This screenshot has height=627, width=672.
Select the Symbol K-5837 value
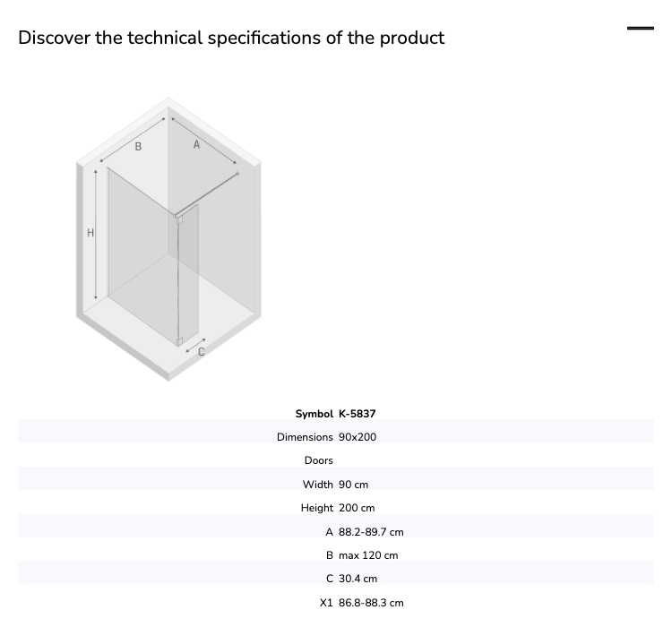[357, 414]
